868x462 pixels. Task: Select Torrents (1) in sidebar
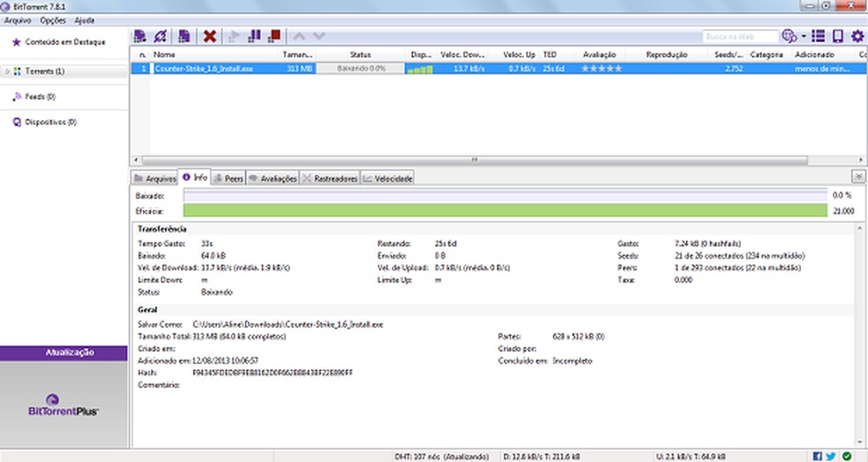click(44, 71)
